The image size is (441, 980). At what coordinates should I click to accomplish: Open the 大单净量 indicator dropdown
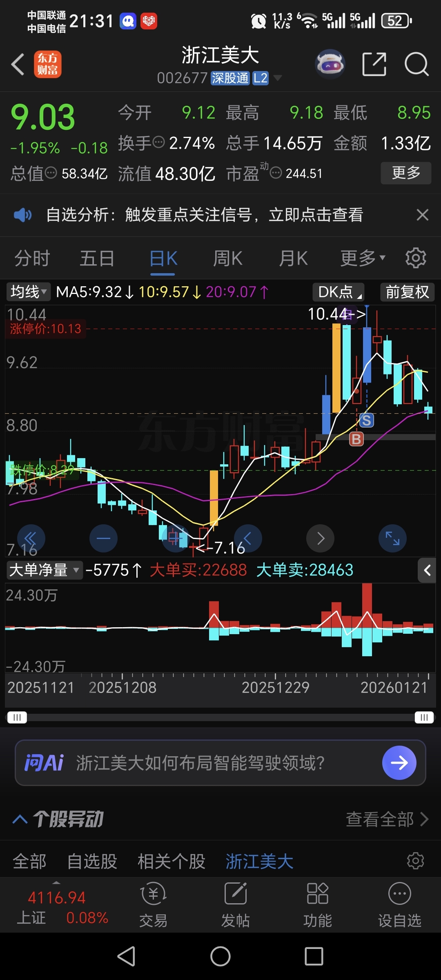(44, 570)
